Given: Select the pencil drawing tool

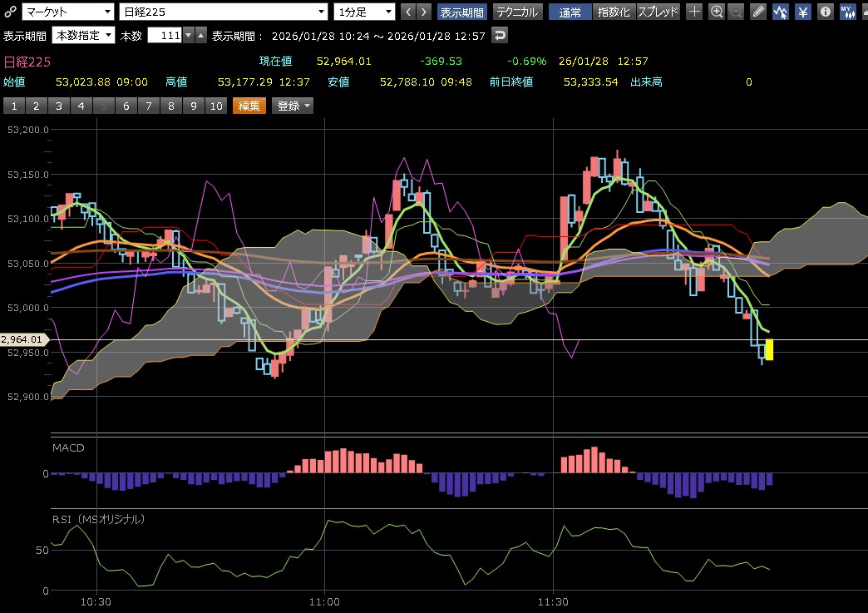Looking at the screenshot, I should 758,12.
